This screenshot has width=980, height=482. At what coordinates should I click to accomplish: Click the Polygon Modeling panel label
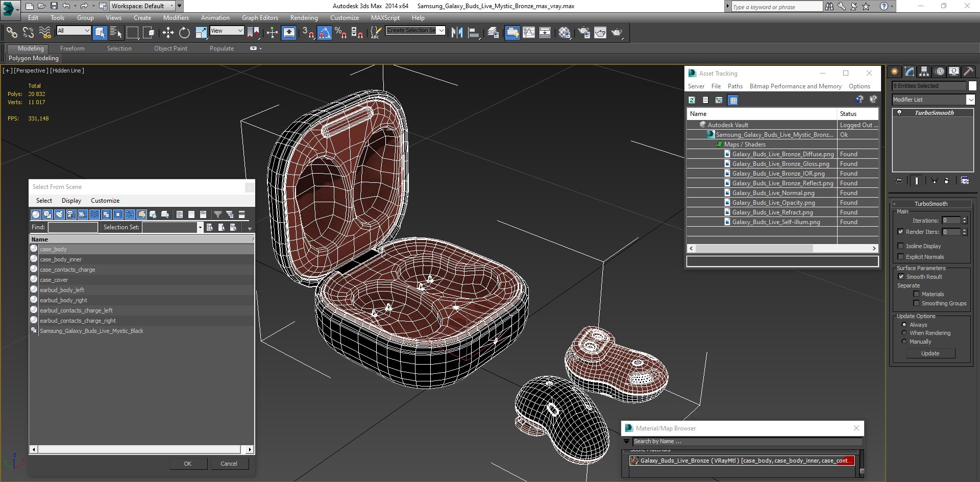point(34,58)
